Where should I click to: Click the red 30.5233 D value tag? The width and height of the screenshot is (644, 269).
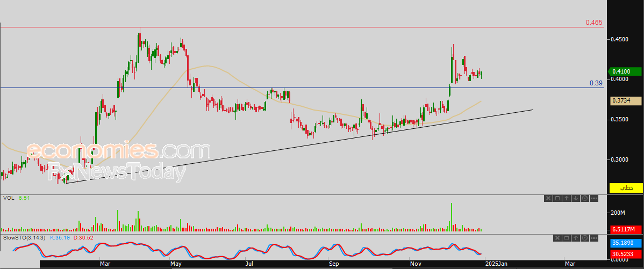coord(626,255)
